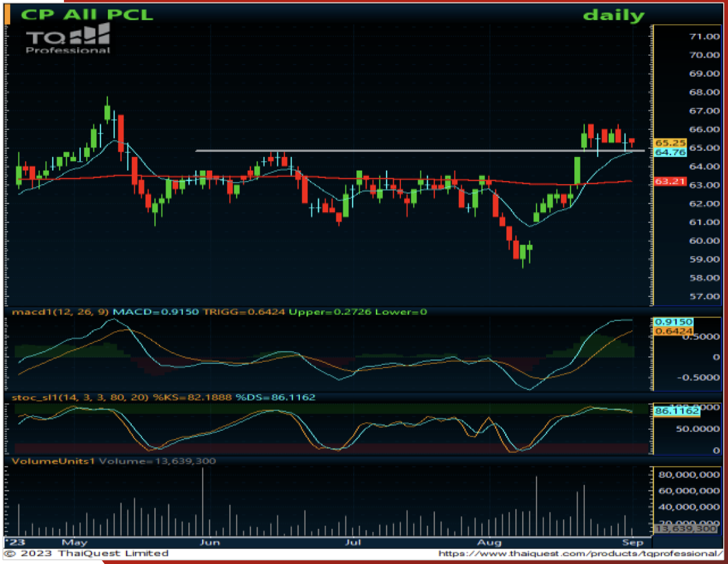Click the Aug label on time axis
Image resolution: width=728 pixels, height=564 pixels.
click(x=490, y=543)
